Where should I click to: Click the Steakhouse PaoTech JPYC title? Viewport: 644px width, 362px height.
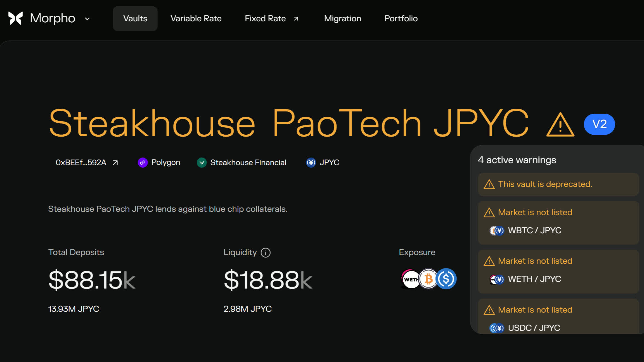289,123
